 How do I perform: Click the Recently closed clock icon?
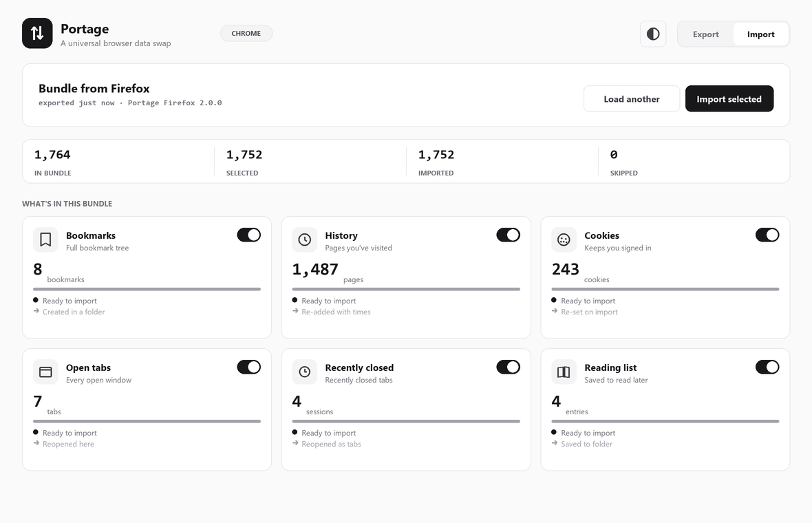tap(304, 372)
